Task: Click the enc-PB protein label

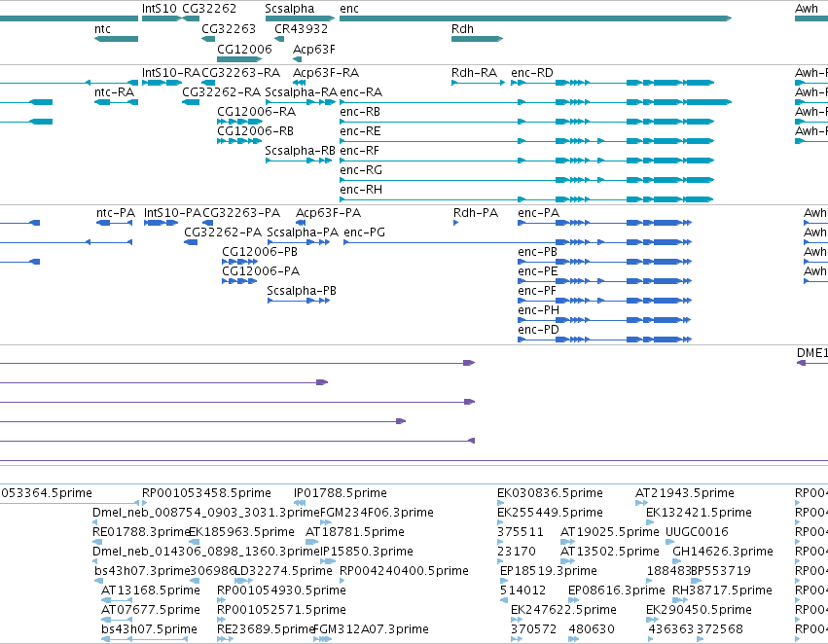Action: pyautogui.click(x=537, y=252)
